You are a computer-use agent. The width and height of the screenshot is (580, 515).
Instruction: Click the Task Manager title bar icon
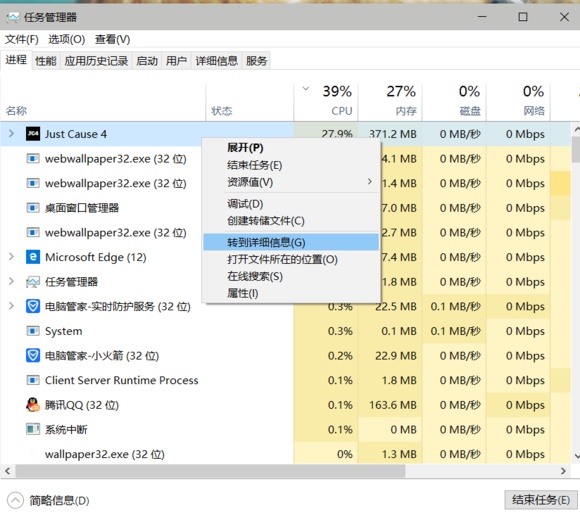click(13, 17)
